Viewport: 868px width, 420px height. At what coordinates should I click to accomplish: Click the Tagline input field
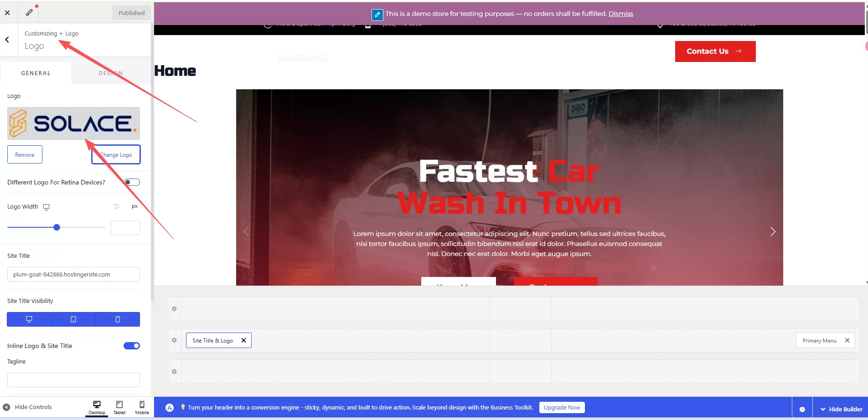pyautogui.click(x=73, y=380)
